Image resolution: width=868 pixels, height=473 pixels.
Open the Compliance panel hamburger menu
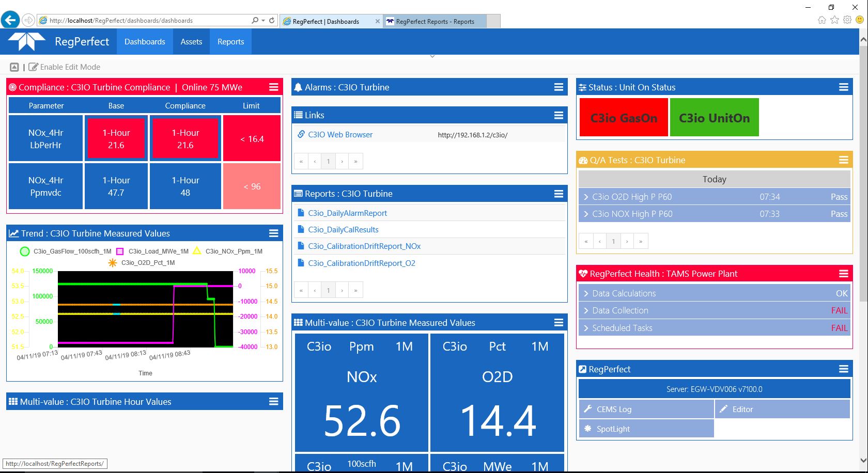point(274,87)
